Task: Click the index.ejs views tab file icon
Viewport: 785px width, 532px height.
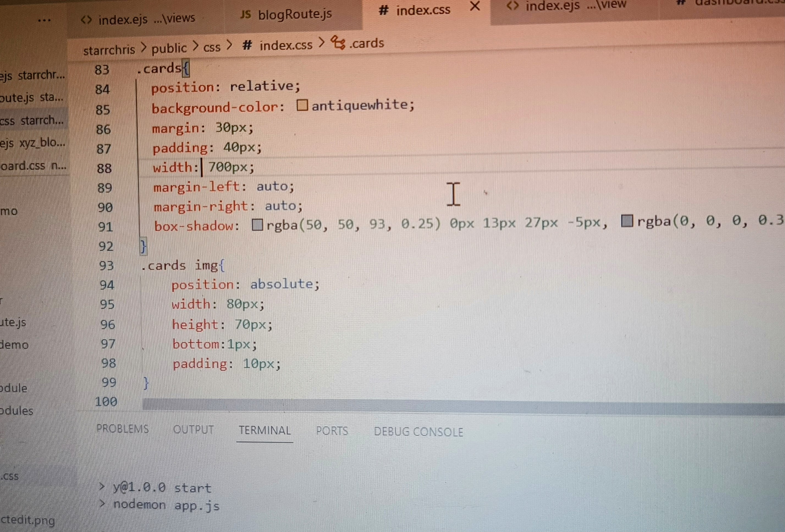Action: coord(86,20)
